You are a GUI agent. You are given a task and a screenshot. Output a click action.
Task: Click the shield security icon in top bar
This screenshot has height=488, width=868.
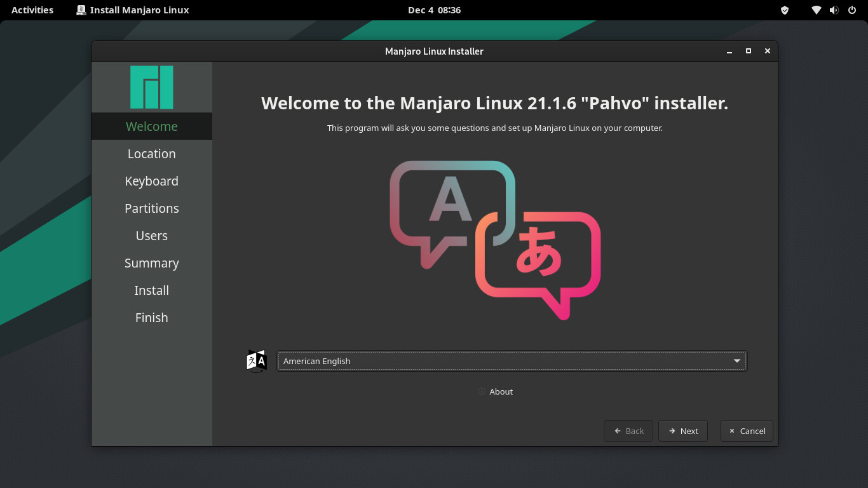coord(785,10)
